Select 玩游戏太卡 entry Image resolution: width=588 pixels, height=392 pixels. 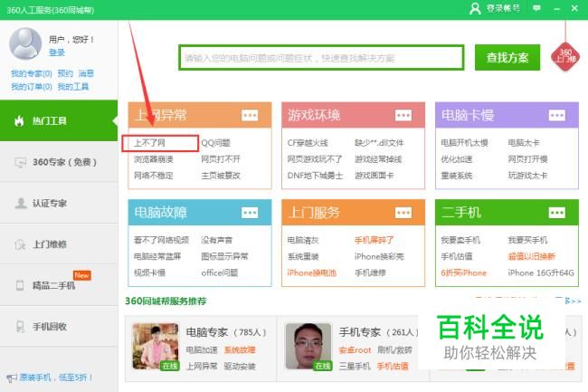point(527,176)
